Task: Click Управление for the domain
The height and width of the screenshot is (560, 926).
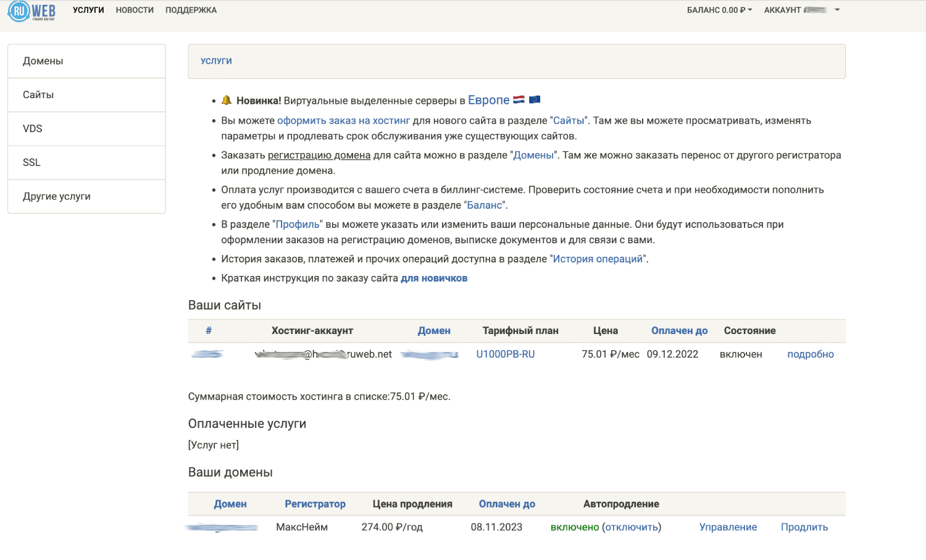Action: (728, 527)
